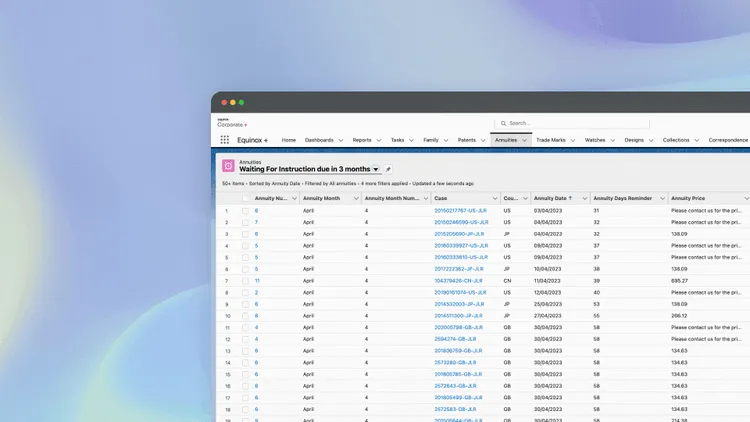Switch to the Home tab
This screenshot has height=422, width=750.
point(288,140)
